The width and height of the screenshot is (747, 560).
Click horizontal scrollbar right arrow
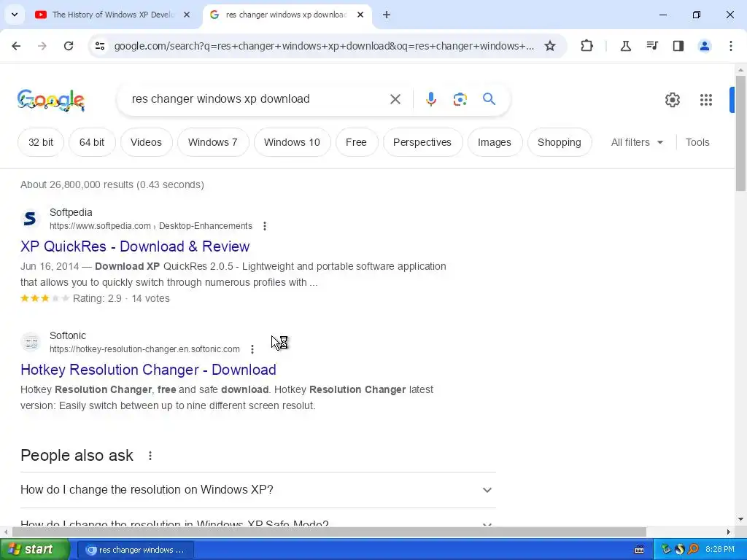pos(729,532)
